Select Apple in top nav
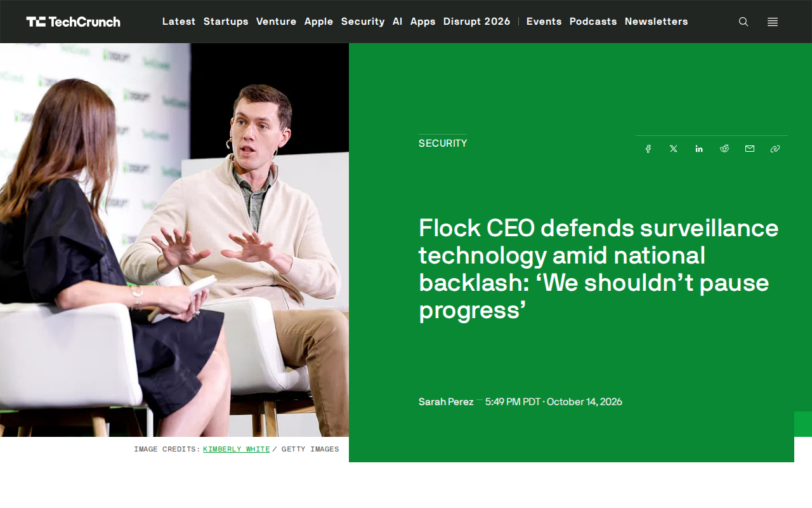 click(x=319, y=22)
